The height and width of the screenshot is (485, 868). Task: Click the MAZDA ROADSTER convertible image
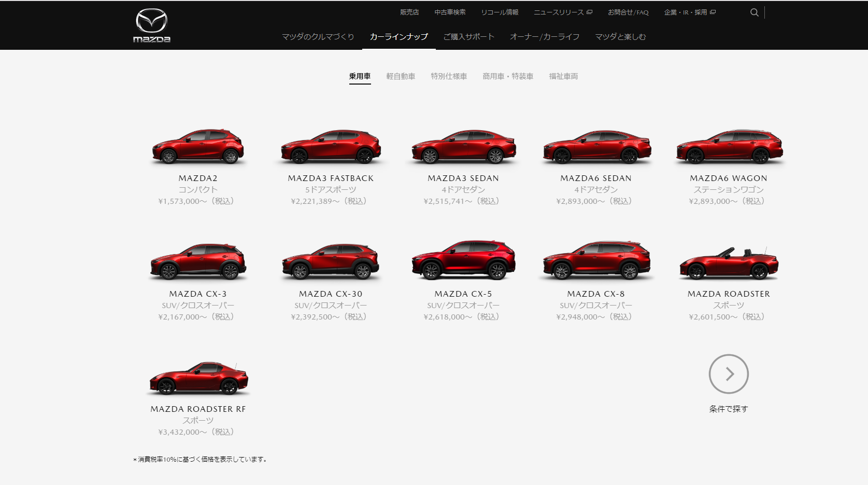[729, 264]
